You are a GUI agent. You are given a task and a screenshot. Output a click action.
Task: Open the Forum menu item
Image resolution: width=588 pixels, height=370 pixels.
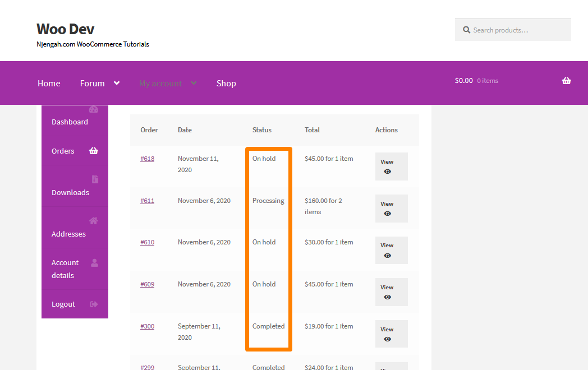click(x=92, y=83)
